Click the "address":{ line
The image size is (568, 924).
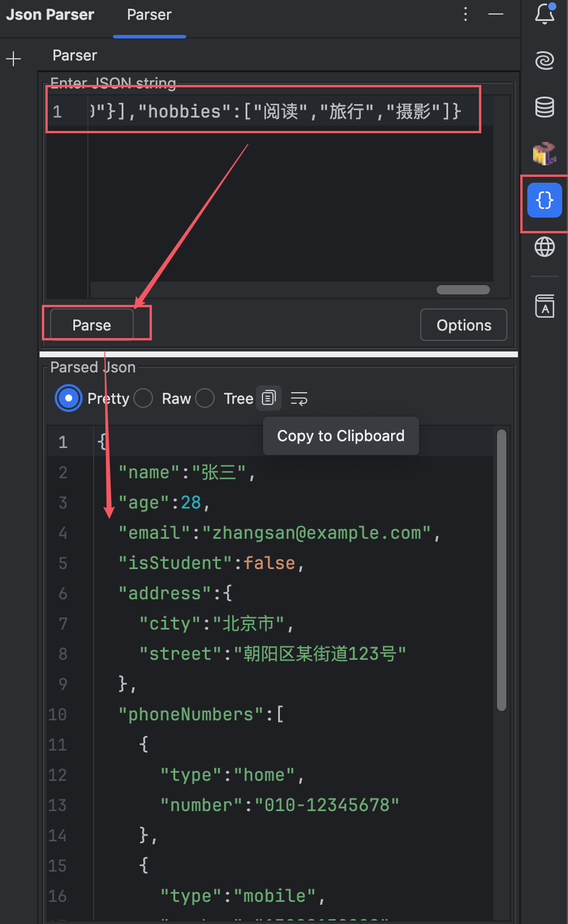(175, 594)
